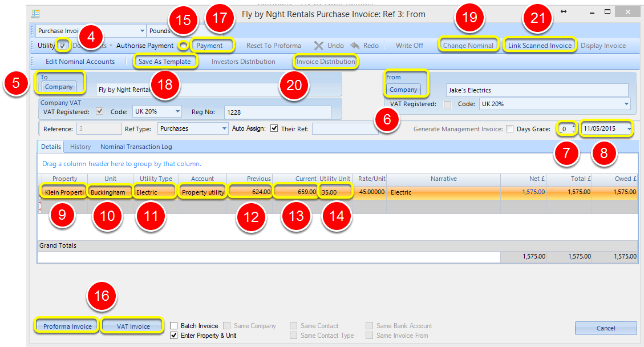The height and width of the screenshot is (347, 644).
Task: Toggle the Same Contact Type checkbox
Action: [293, 336]
